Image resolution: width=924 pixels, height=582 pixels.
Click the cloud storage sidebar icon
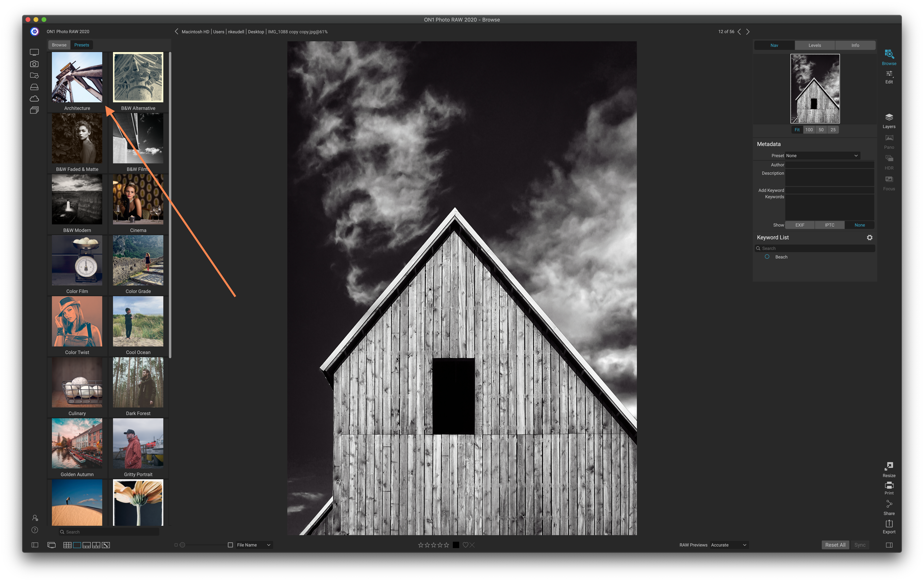(35, 99)
